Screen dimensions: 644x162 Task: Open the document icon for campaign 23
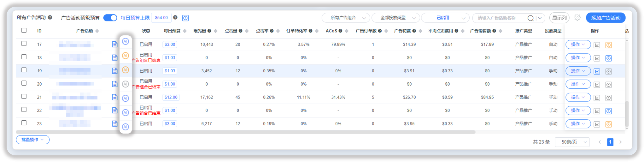point(115,123)
